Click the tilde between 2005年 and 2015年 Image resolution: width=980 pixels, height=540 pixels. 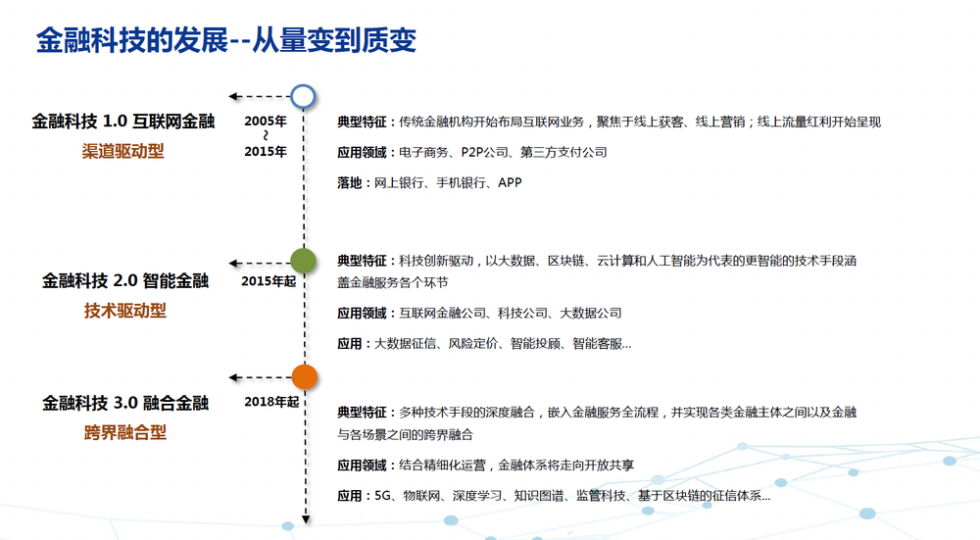click(x=266, y=135)
